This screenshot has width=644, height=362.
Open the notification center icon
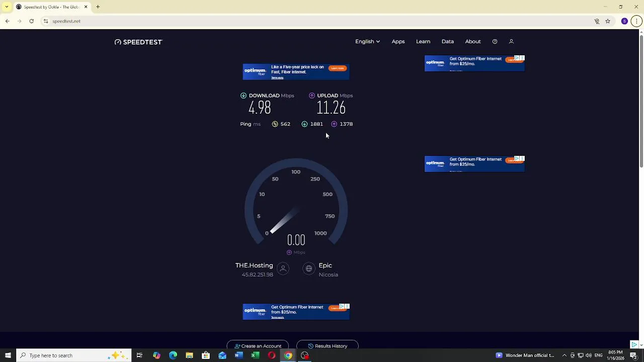coord(633,355)
